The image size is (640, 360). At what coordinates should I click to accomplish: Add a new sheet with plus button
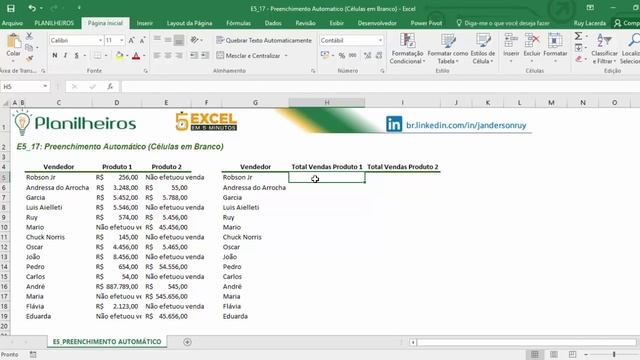point(187,342)
